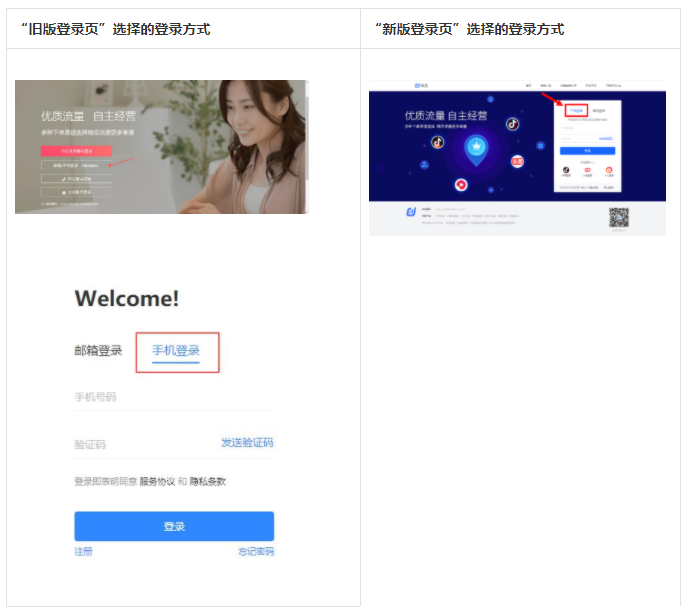Switch to the 邮箱登录 tab

coord(98,351)
